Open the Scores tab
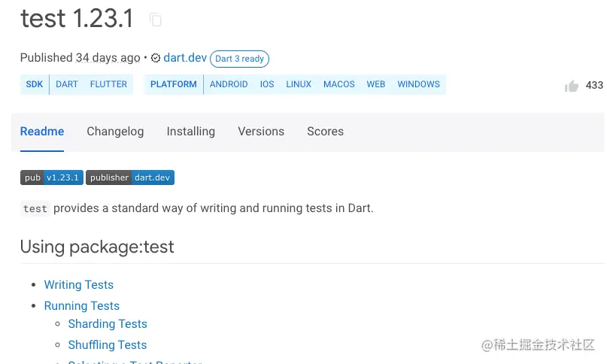The width and height of the screenshot is (607, 364). (x=325, y=132)
